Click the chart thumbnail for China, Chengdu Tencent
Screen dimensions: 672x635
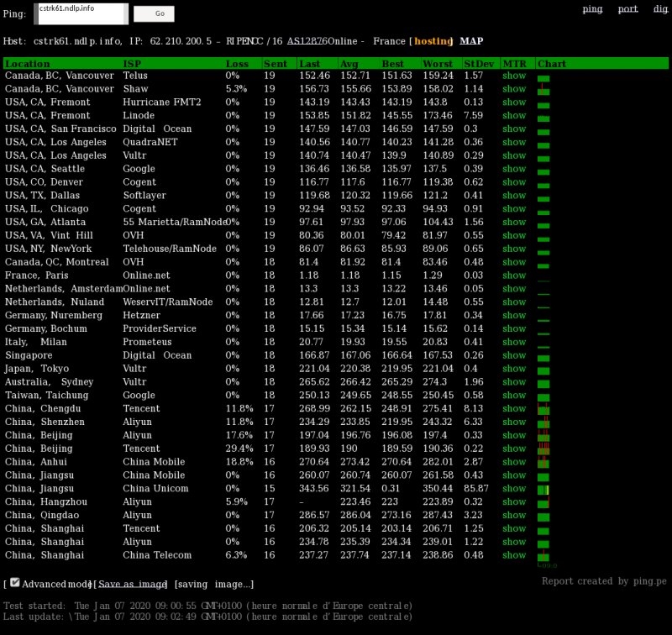pos(544,408)
